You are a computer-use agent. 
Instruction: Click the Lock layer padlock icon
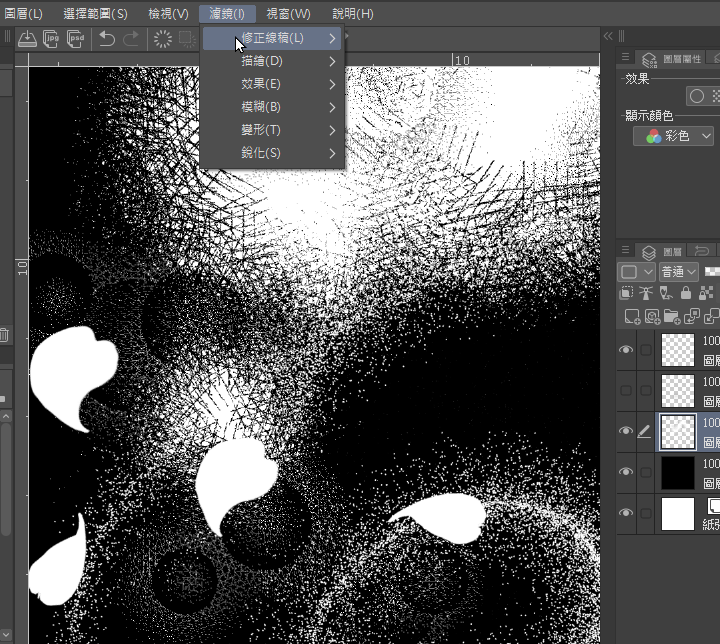(686, 294)
